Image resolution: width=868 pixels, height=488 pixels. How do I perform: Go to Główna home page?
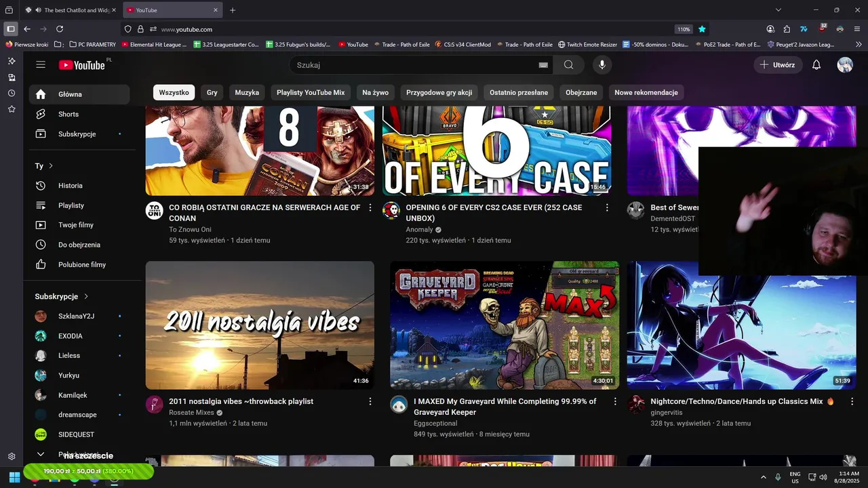click(x=79, y=94)
